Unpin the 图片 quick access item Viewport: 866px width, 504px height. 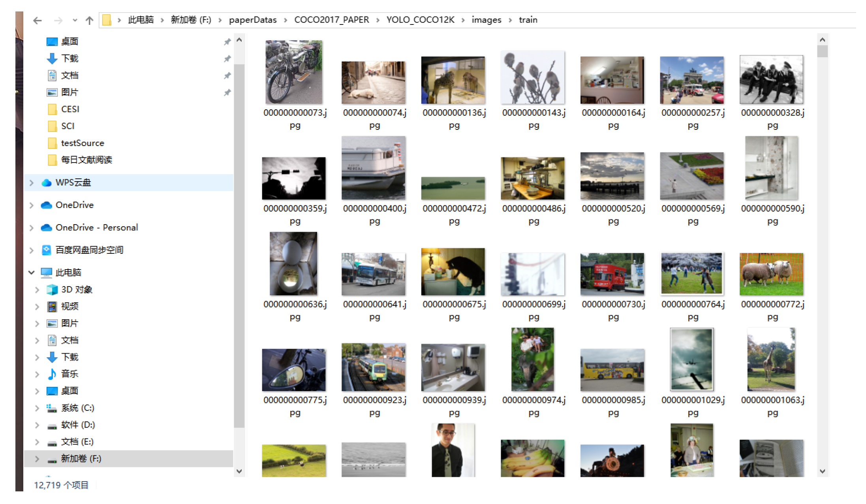[x=227, y=93]
